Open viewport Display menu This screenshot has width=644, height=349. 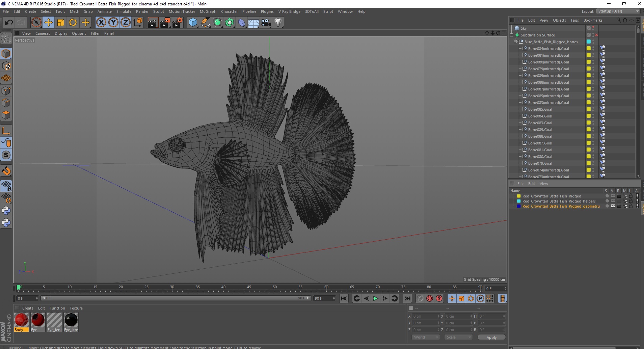coord(61,33)
